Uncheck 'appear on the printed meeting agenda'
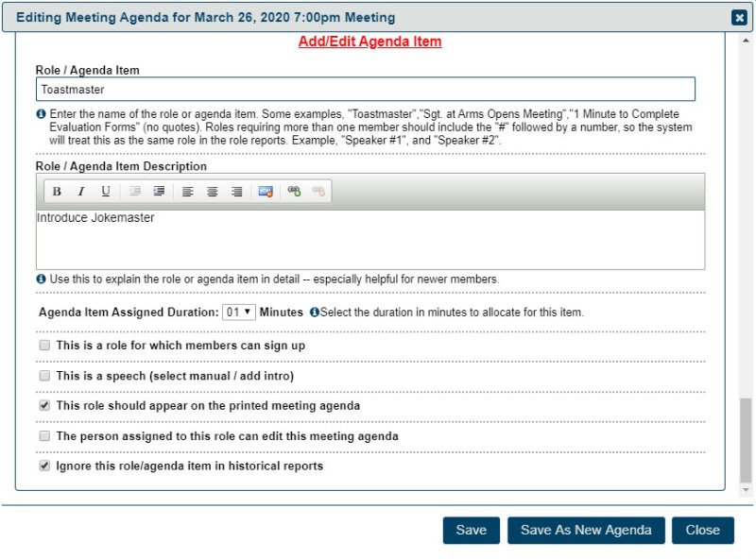The height and width of the screenshot is (559, 756). pyautogui.click(x=44, y=406)
